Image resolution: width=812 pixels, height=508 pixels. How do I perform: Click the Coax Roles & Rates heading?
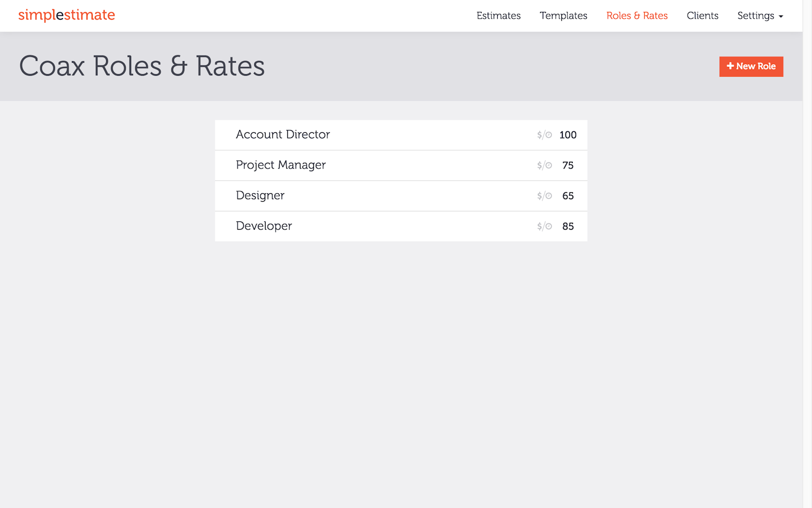(142, 66)
